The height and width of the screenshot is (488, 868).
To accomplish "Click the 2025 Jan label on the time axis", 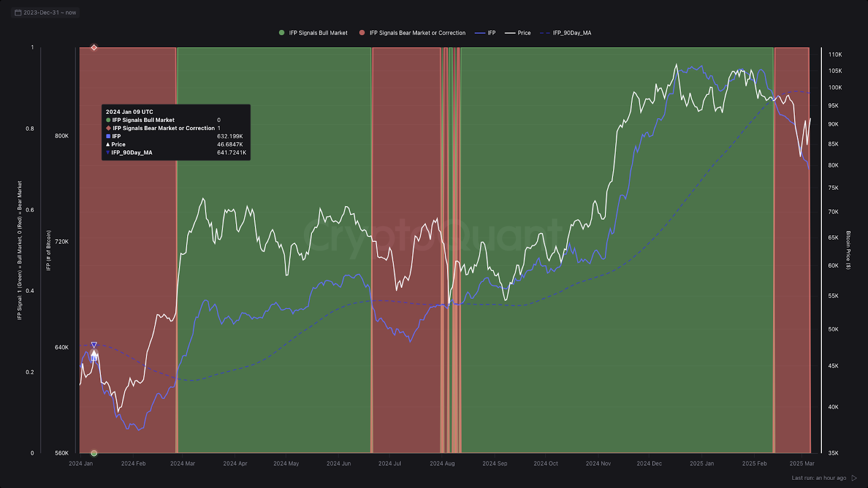I will pyautogui.click(x=701, y=464).
